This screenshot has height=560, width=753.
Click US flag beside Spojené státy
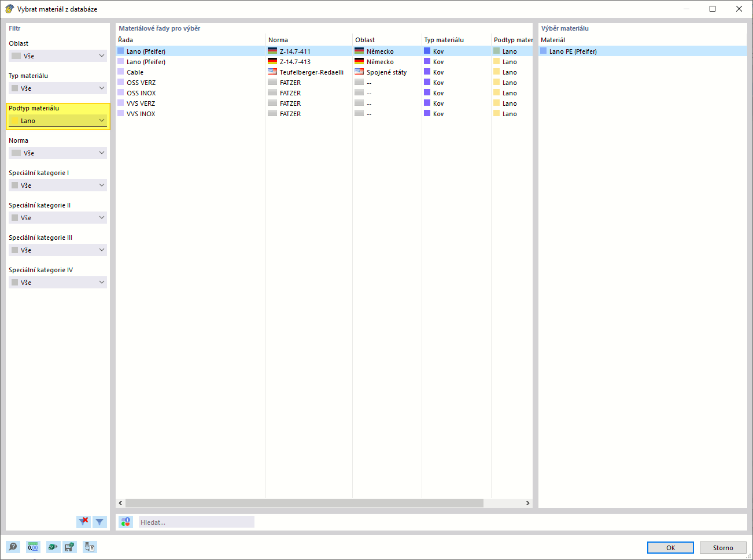pos(359,72)
